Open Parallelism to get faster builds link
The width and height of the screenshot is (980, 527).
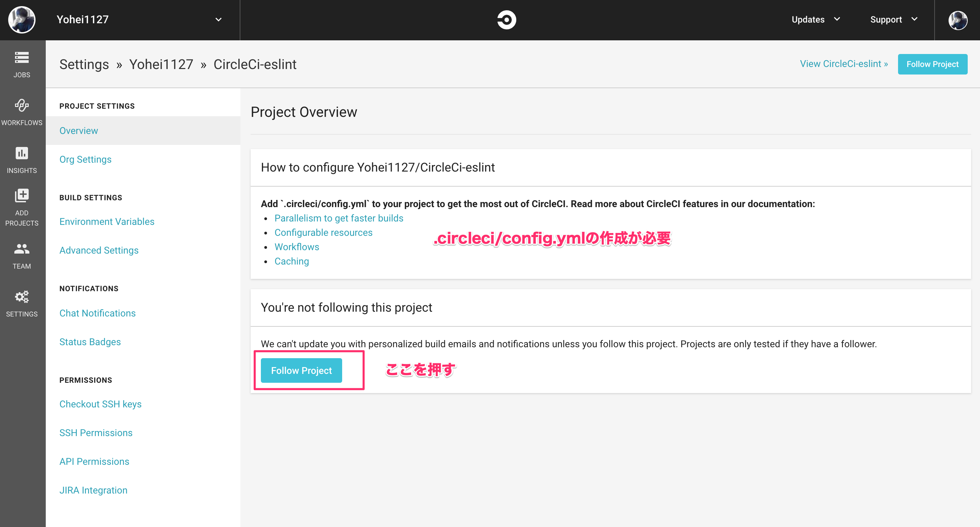(339, 218)
